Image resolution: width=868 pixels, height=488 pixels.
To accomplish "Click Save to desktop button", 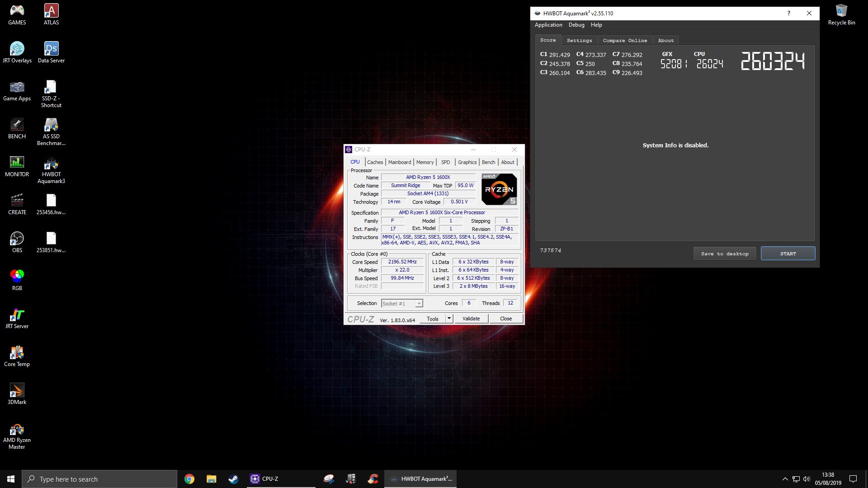I will (725, 253).
